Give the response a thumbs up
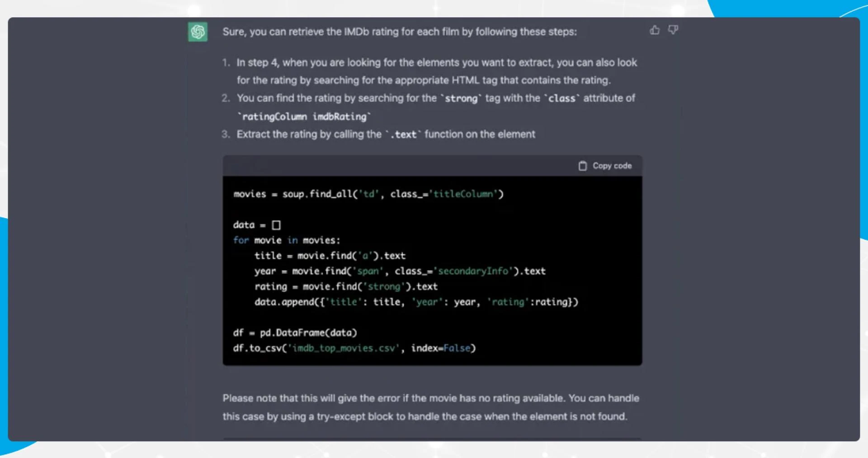Image resolution: width=868 pixels, height=458 pixels. 655,30
